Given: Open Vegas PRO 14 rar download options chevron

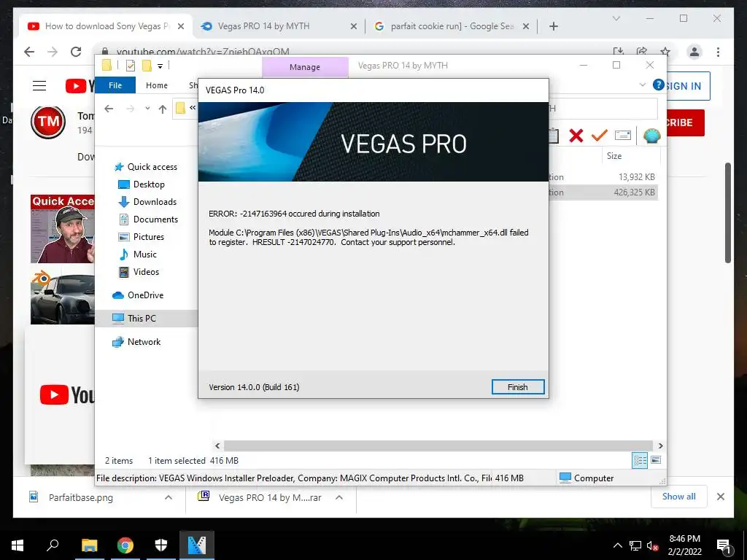Looking at the screenshot, I should point(339,497).
